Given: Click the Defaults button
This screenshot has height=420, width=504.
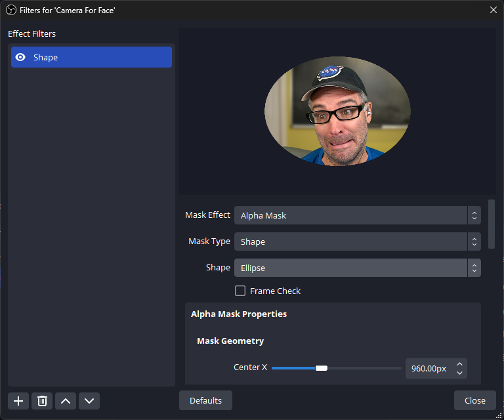Looking at the screenshot, I should click(x=205, y=400).
